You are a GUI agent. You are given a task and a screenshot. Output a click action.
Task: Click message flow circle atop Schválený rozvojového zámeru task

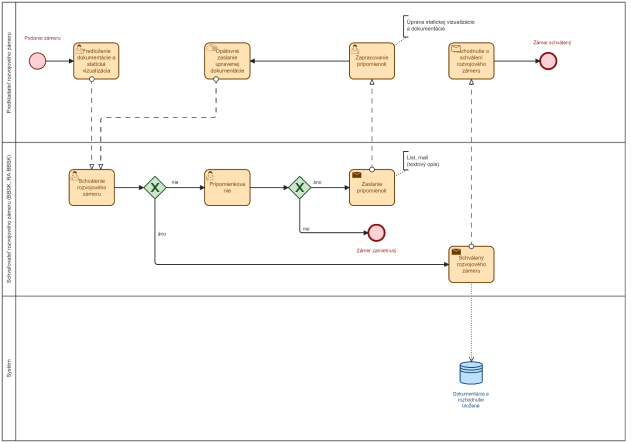(x=471, y=246)
